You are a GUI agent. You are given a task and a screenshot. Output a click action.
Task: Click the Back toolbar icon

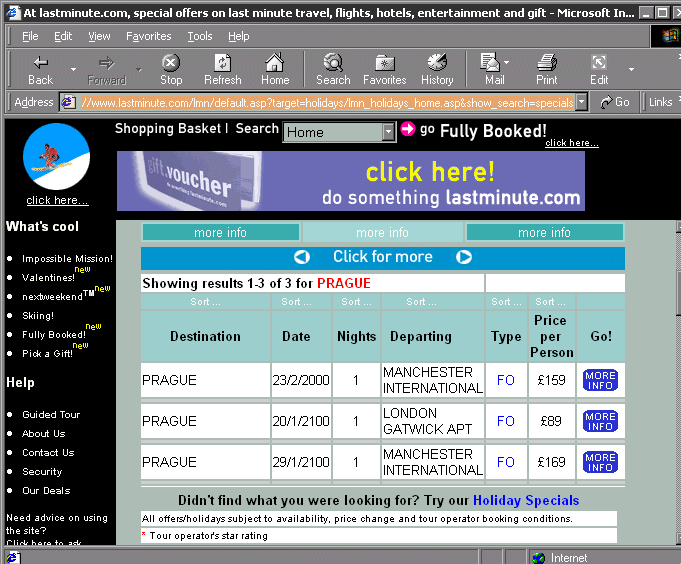pyautogui.click(x=41, y=63)
